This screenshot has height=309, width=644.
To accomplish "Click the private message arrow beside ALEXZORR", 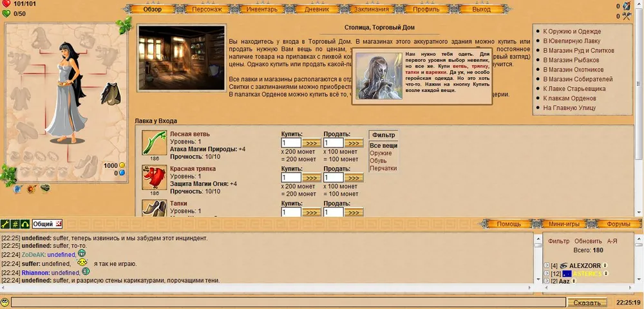I will click(x=547, y=265).
